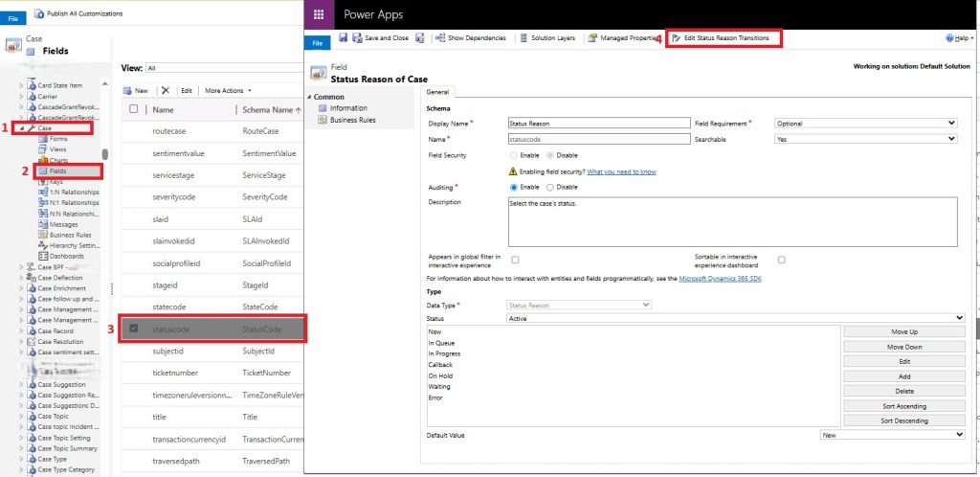Click the Save disk icon in field toolbar

pos(342,38)
